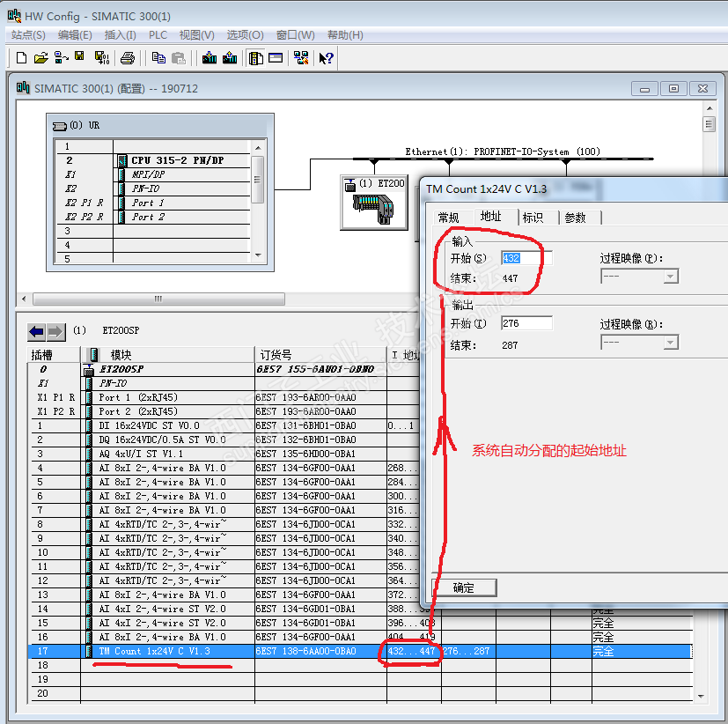Screen dimensions: 728x724
Task: Open the 站点(S) menu
Action: click(x=28, y=35)
